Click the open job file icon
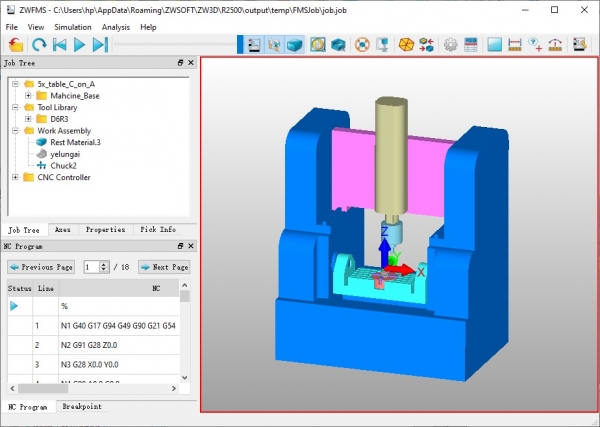This screenshot has height=427, width=600. click(x=15, y=44)
